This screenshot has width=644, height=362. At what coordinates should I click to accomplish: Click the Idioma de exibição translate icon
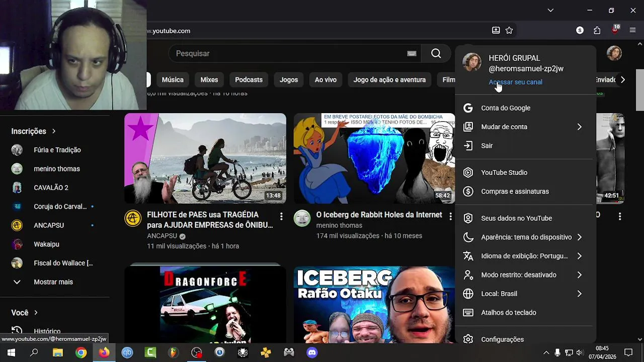(x=468, y=256)
